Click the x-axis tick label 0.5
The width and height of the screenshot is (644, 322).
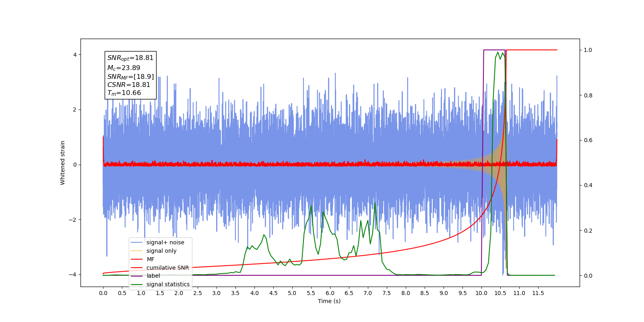(x=122, y=293)
